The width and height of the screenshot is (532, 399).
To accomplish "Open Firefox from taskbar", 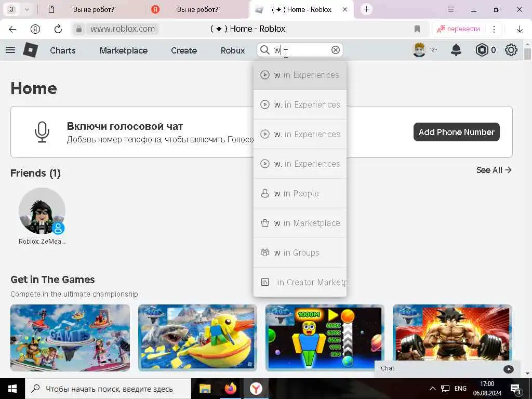I will [x=230, y=389].
